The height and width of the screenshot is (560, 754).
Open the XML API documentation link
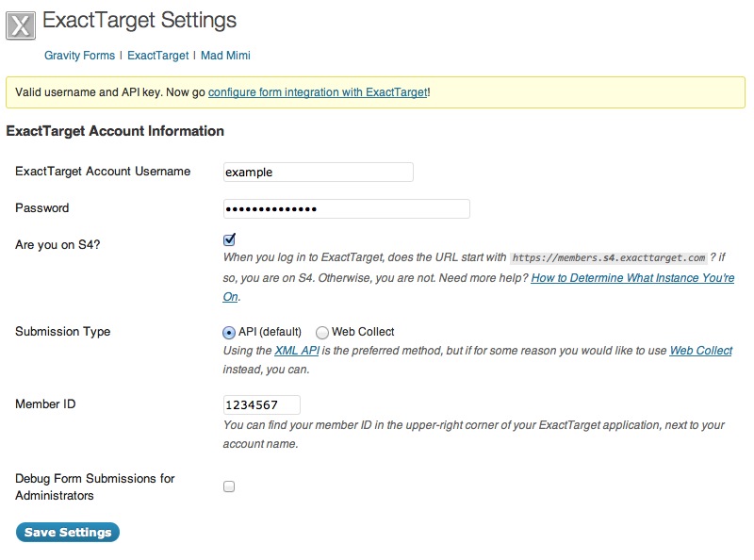click(299, 351)
